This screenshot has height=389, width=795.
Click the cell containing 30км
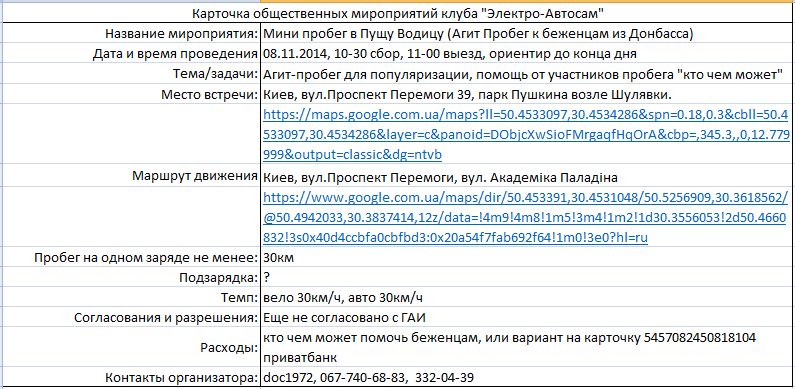pyautogui.click(x=526, y=258)
